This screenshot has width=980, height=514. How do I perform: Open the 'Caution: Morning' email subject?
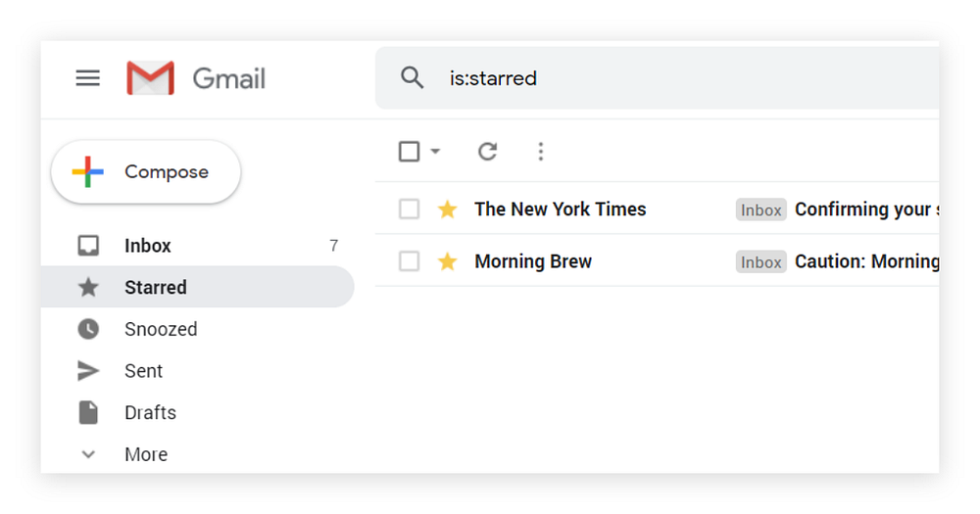click(866, 261)
